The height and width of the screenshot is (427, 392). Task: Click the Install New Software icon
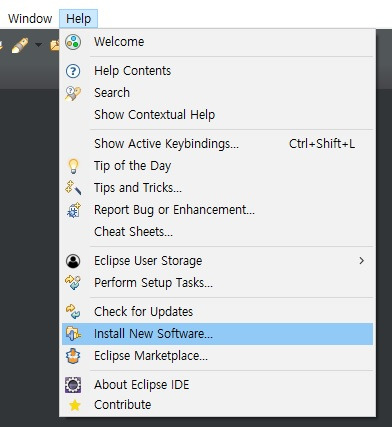click(73, 334)
